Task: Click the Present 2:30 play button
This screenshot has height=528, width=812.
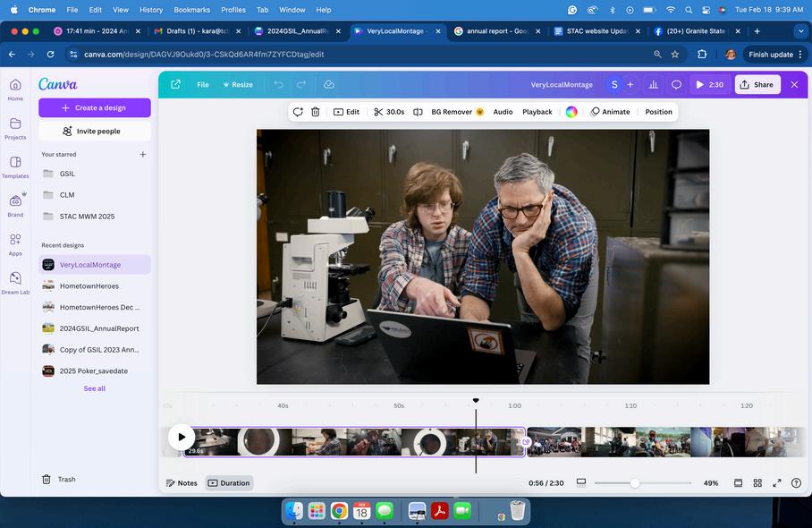Action: (709, 84)
